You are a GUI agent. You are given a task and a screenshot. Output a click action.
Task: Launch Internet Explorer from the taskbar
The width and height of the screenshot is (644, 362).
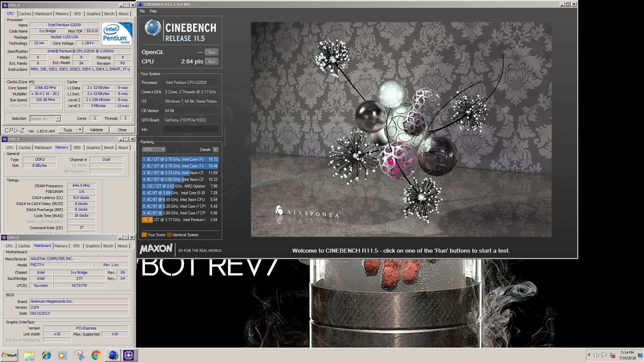click(x=46, y=355)
